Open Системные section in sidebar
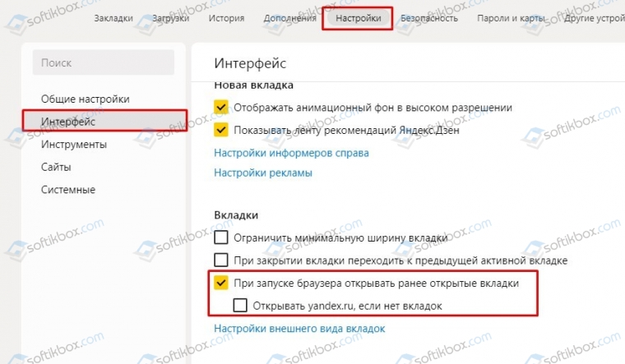625x364 pixels. [68, 190]
